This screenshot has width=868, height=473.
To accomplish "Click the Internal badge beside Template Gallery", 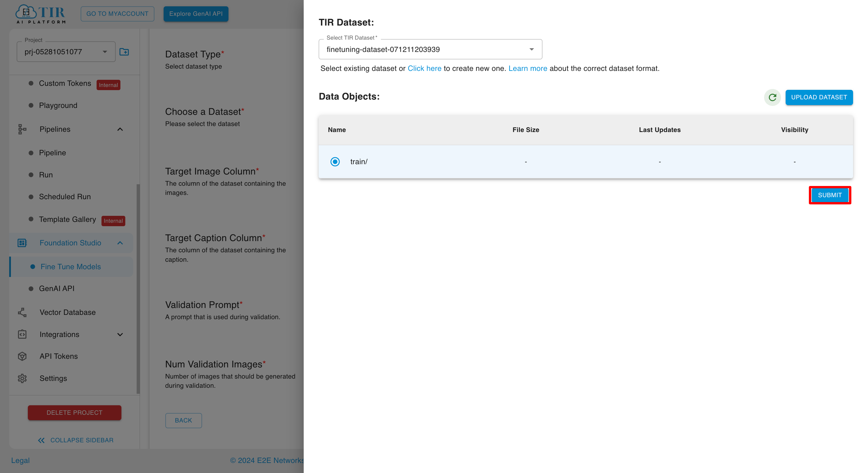I will 113,221.
